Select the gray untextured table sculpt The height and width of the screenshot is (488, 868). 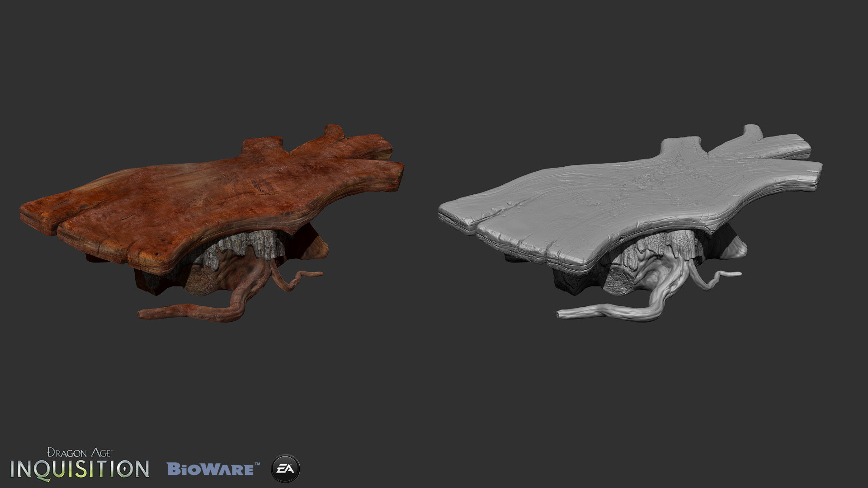[630, 224]
